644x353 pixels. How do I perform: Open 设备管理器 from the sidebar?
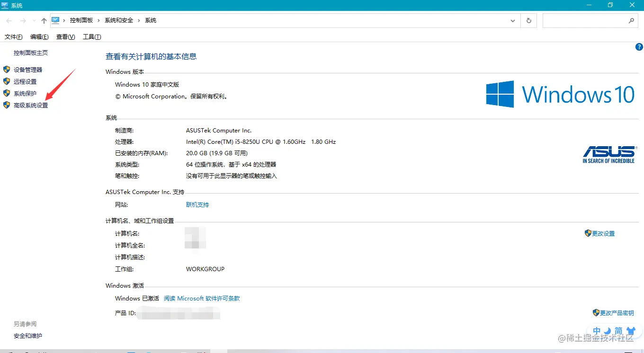(x=28, y=70)
